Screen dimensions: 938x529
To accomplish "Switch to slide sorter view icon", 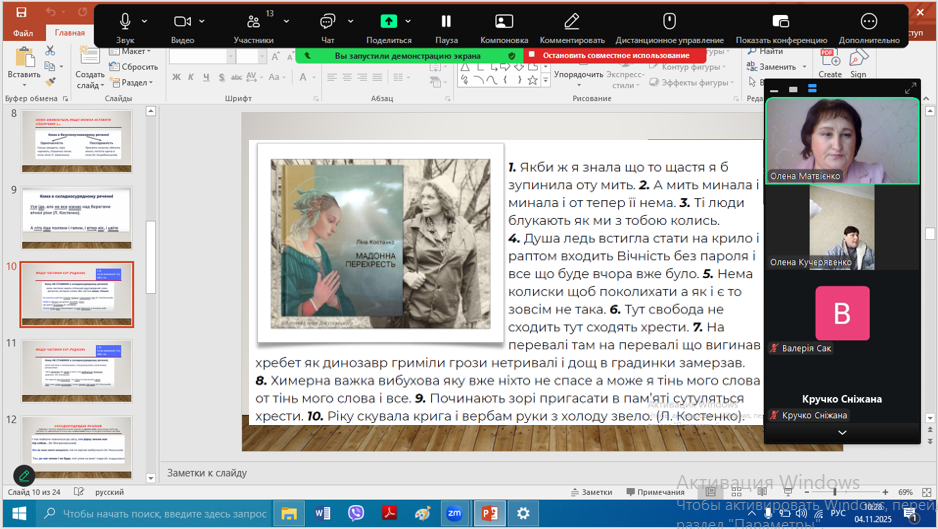I will [x=736, y=492].
